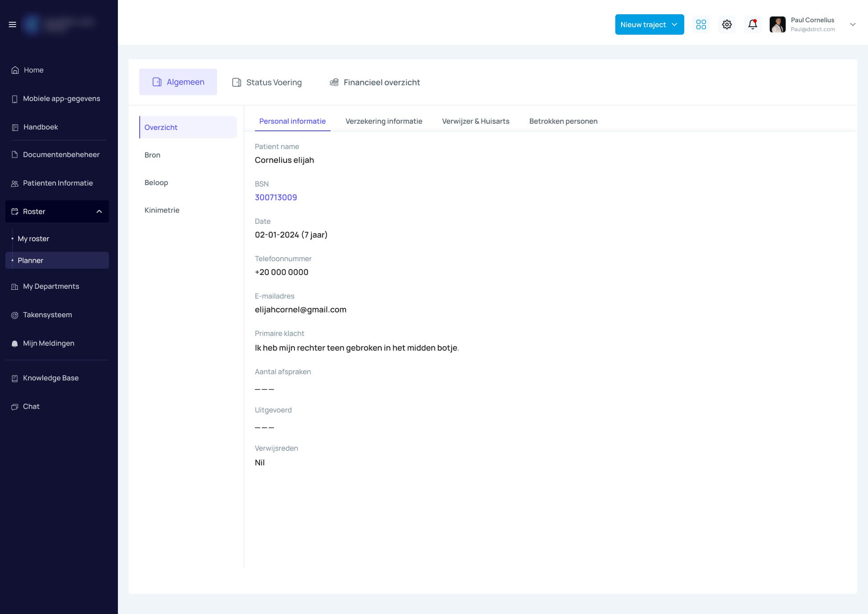Click the Knowledge Base icon

15,378
